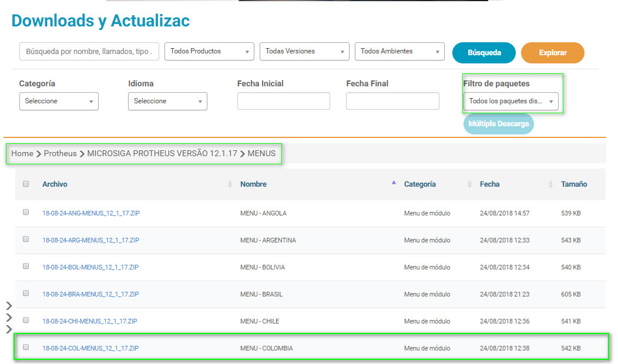Download 18-08-24-COL-MENUS_12_1_17.ZIP file
618x364 pixels.
point(90,348)
